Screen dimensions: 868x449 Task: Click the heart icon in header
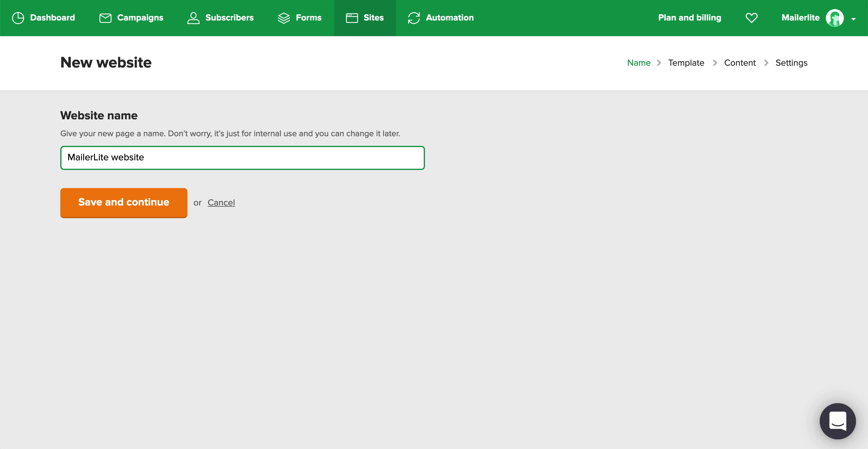pos(751,18)
